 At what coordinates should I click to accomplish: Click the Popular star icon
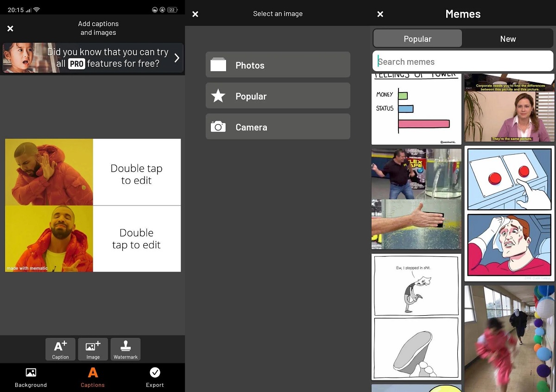[x=218, y=95]
